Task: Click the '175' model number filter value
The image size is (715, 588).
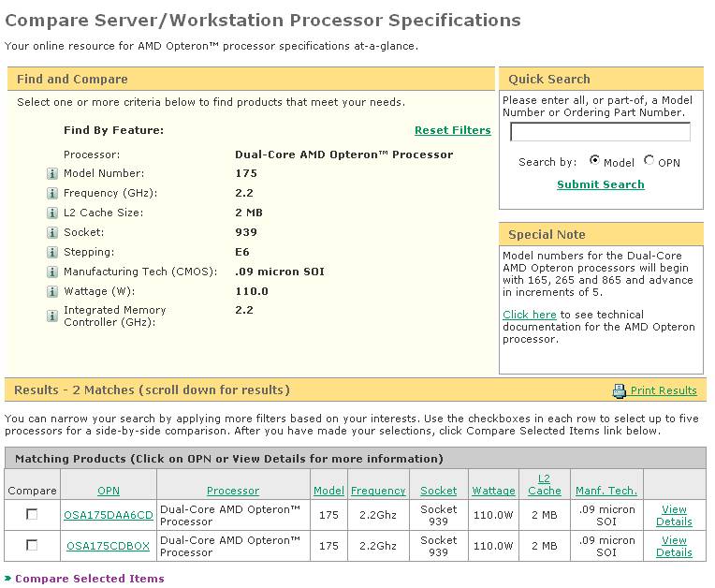Action: click(246, 174)
